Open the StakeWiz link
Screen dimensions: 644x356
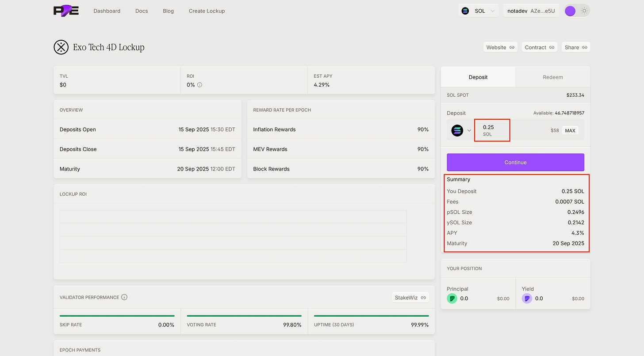(410, 298)
